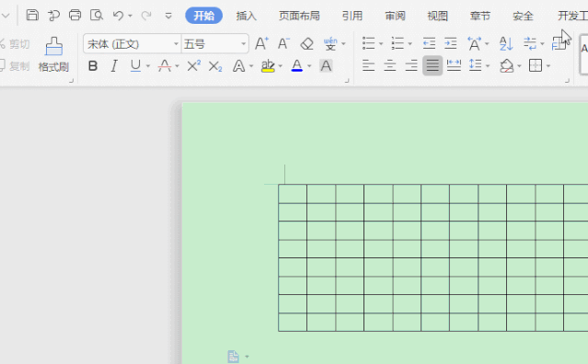Decrease paragraph indent

point(429,43)
